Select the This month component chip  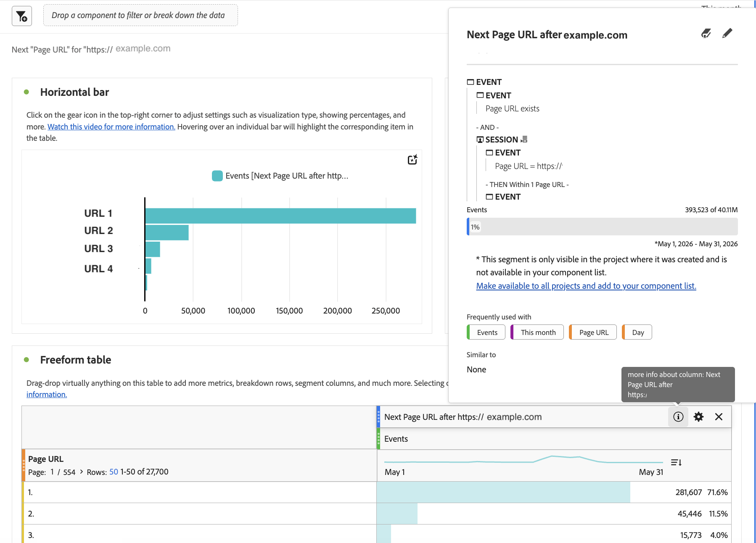click(537, 332)
